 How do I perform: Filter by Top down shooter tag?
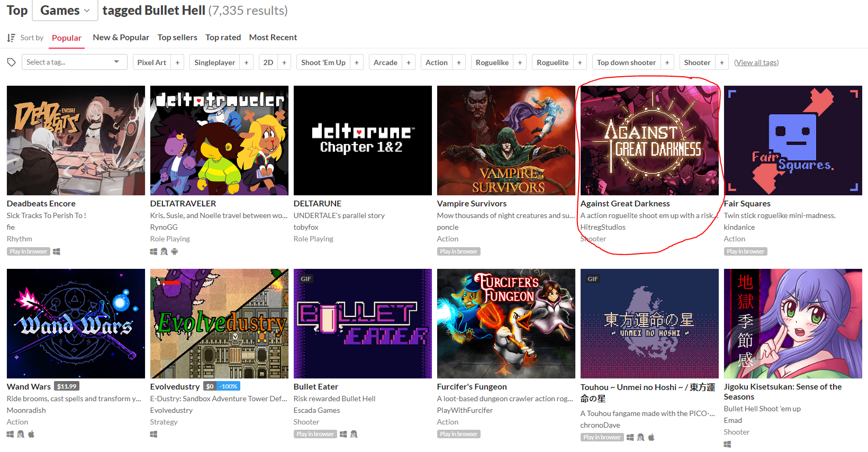[627, 62]
